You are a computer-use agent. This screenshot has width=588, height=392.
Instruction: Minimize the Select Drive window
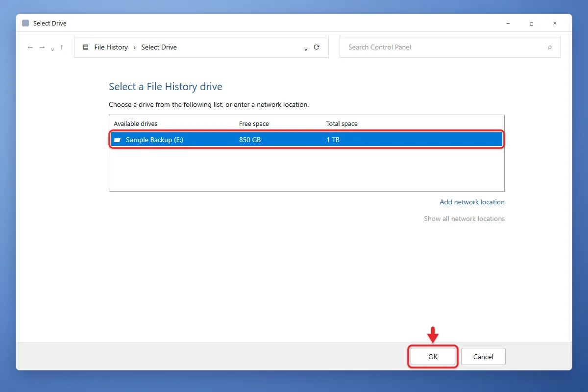(x=508, y=23)
